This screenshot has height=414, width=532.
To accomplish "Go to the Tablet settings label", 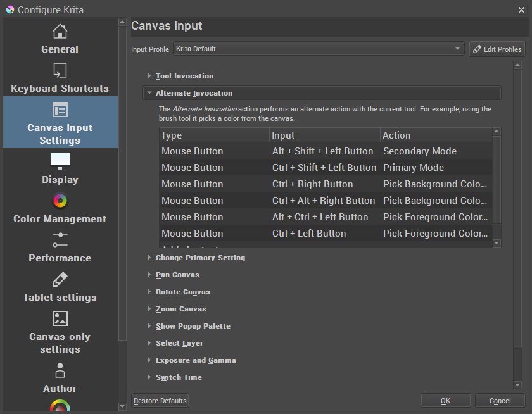I will 60,298.
